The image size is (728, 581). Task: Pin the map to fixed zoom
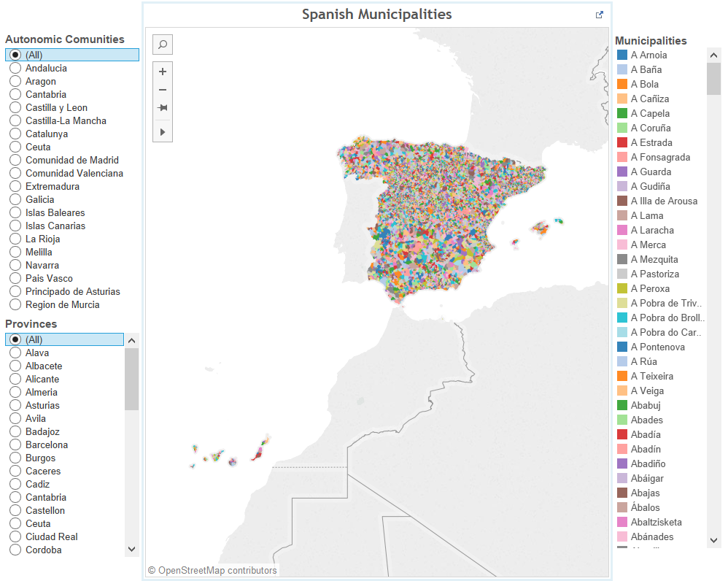click(x=163, y=108)
